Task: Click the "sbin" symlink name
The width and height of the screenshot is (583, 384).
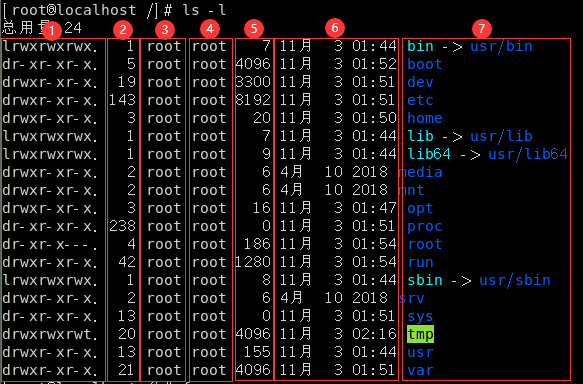Action: (425, 280)
